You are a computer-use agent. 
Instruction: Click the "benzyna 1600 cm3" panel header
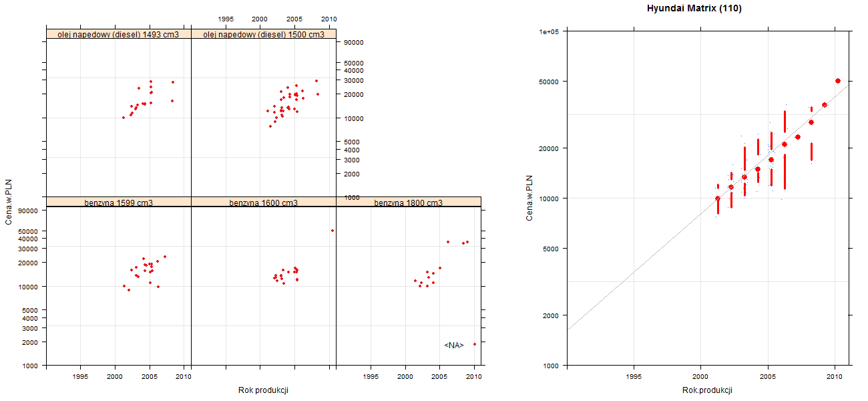[x=264, y=202]
